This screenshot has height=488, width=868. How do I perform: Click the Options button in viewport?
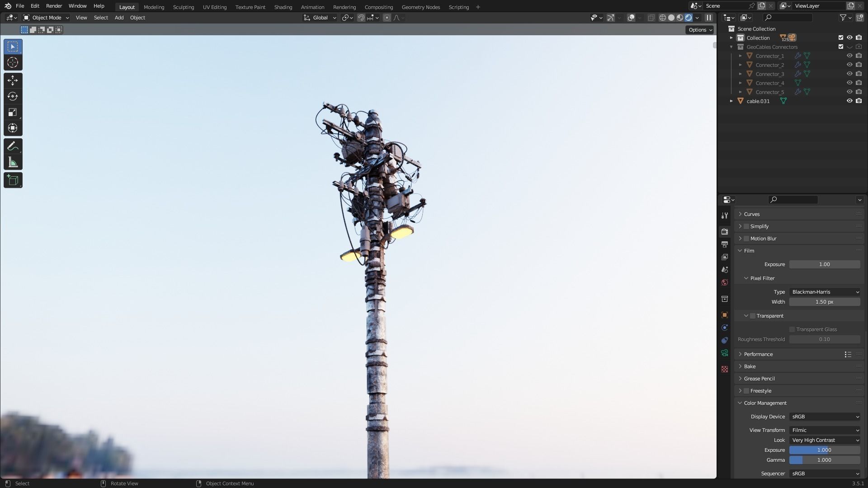pyautogui.click(x=700, y=30)
